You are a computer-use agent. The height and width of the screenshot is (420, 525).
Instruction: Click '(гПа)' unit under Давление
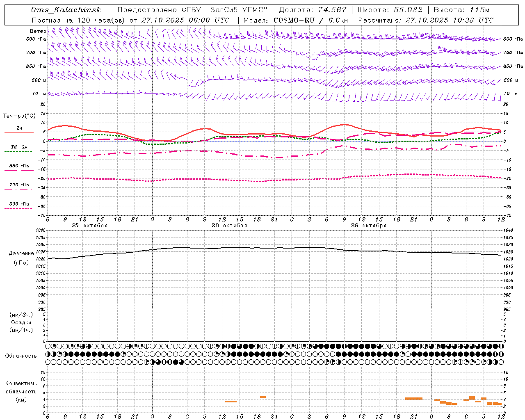click(x=21, y=263)
